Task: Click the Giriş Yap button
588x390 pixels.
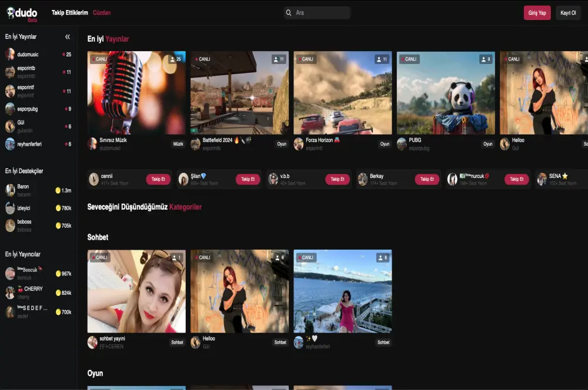Action: coord(537,13)
